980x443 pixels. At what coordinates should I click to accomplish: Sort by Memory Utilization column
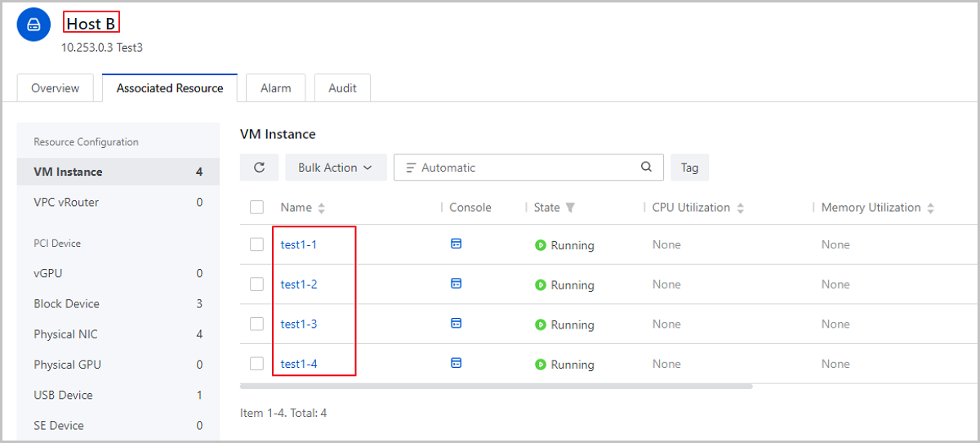pos(931,208)
